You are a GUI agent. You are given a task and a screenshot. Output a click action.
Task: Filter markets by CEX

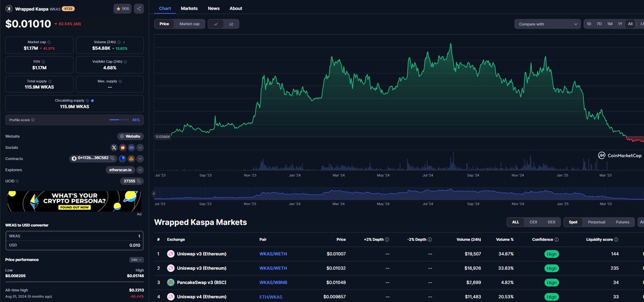pyautogui.click(x=533, y=222)
